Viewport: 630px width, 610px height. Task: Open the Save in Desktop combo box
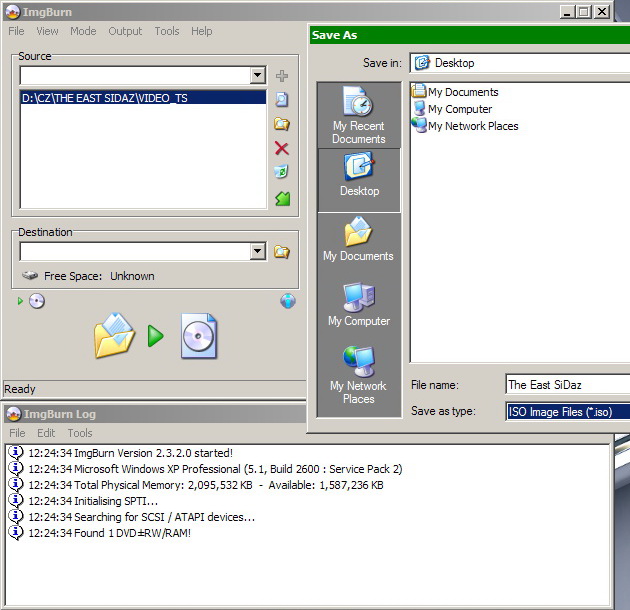click(x=520, y=63)
